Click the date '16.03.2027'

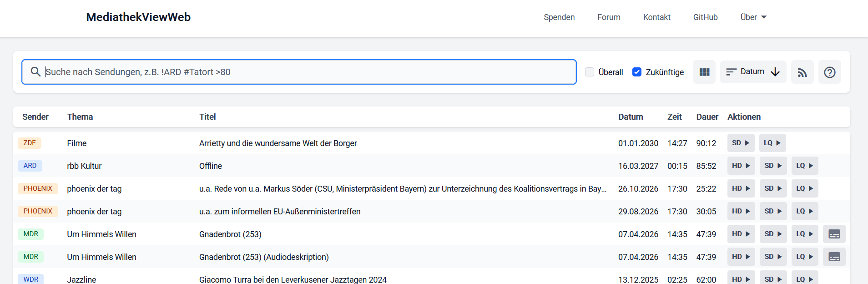638,166
